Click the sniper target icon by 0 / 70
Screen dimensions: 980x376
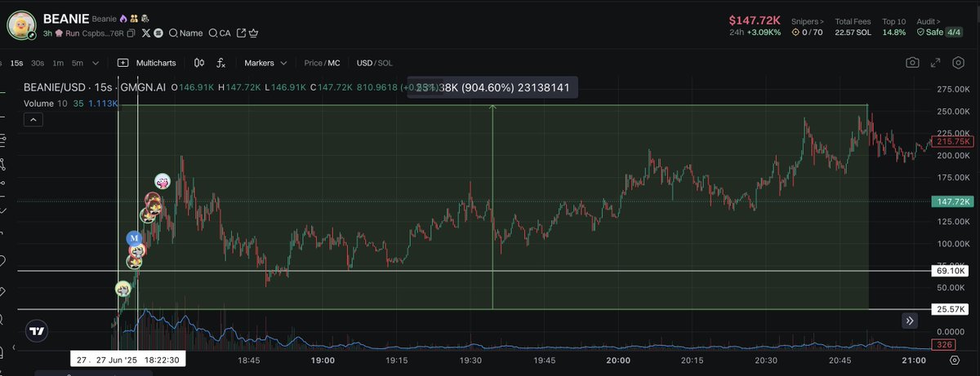click(795, 32)
